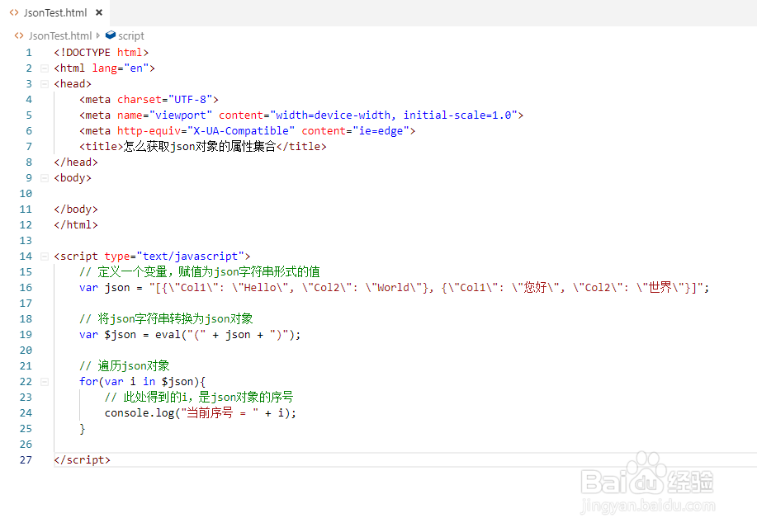The width and height of the screenshot is (757, 532).
Task: Click the HTML file icon in tab
Action: [x=14, y=12]
